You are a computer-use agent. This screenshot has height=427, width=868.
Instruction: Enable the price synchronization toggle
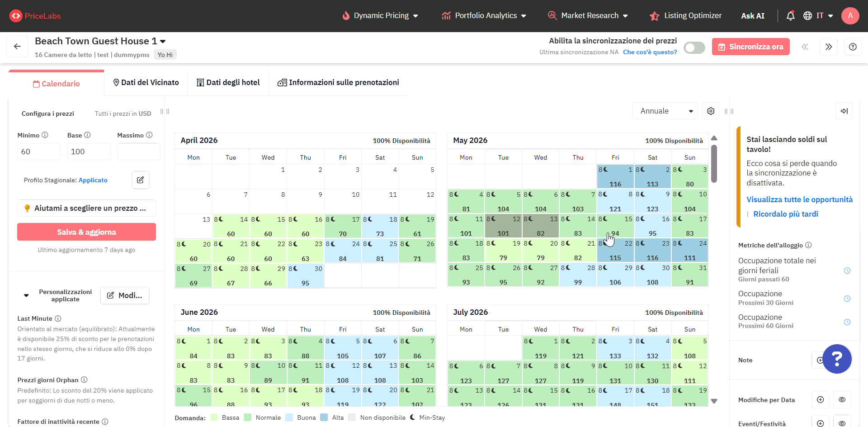(x=694, y=47)
